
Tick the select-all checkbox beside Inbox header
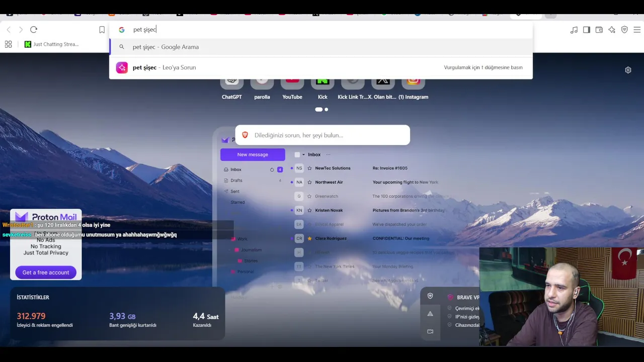point(297,154)
